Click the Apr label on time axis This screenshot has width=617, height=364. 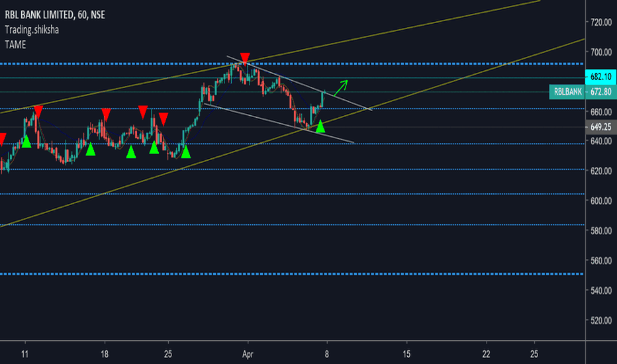coord(248,355)
